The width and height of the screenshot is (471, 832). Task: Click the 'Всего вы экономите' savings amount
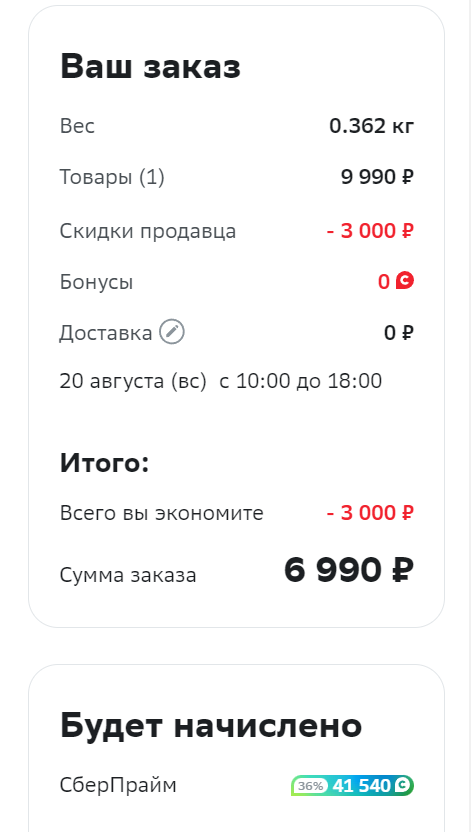370,513
